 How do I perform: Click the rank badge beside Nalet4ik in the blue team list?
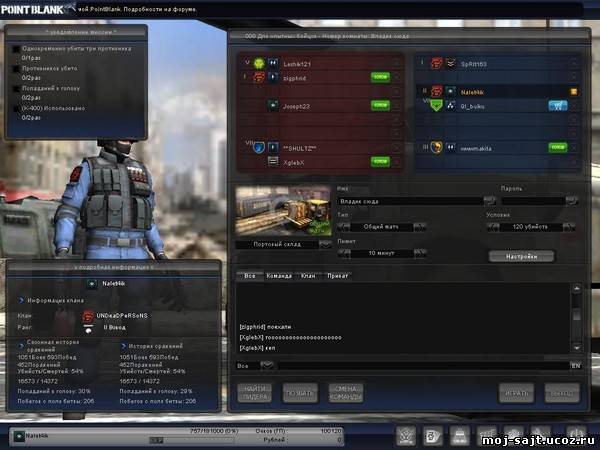tap(451, 91)
